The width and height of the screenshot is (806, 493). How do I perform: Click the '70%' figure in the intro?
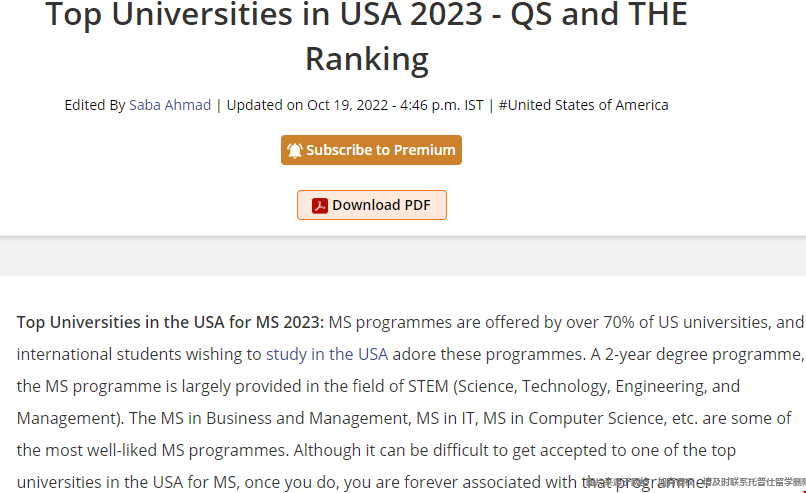click(x=619, y=322)
